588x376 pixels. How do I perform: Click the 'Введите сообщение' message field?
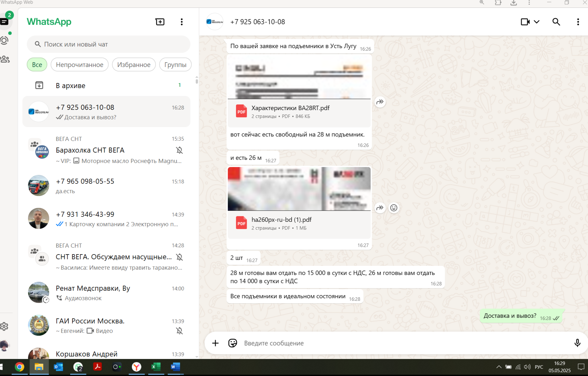click(x=406, y=343)
